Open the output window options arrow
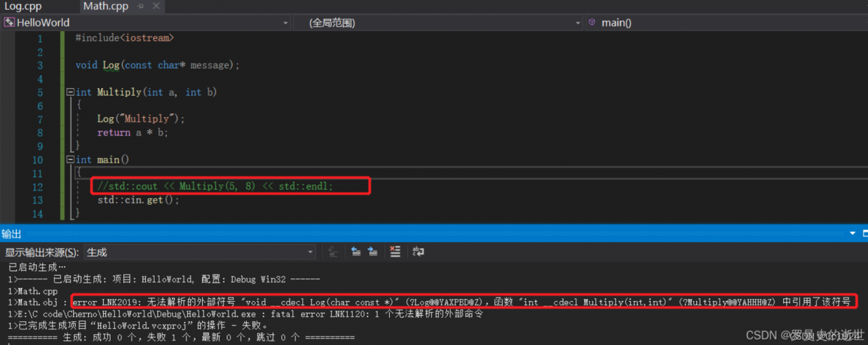868x345 pixels. click(853, 234)
